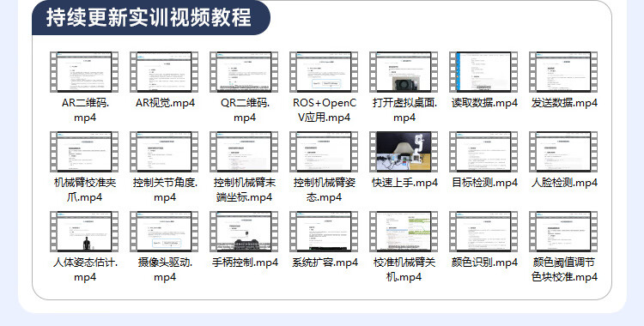Select the AR视觉.mp4 video icon
Image resolution: width=644 pixels, height=326 pixels.
click(x=164, y=72)
